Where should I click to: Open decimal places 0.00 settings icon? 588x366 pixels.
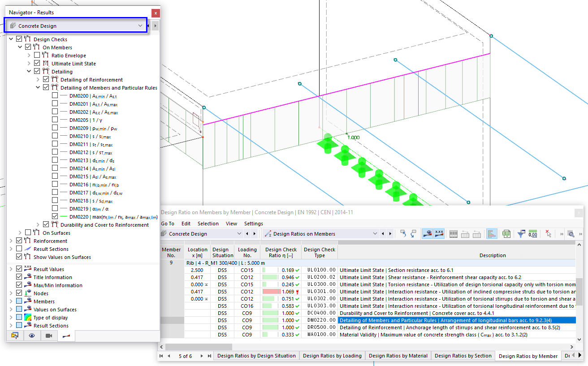point(533,233)
